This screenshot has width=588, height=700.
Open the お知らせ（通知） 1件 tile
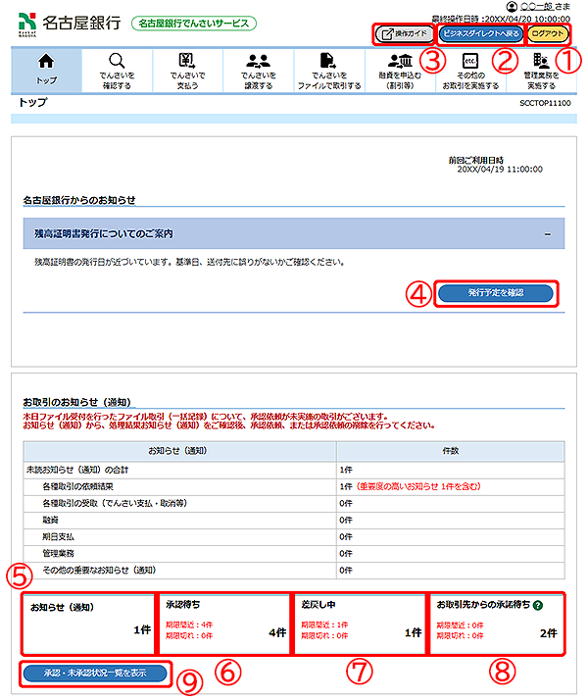pos(89,623)
